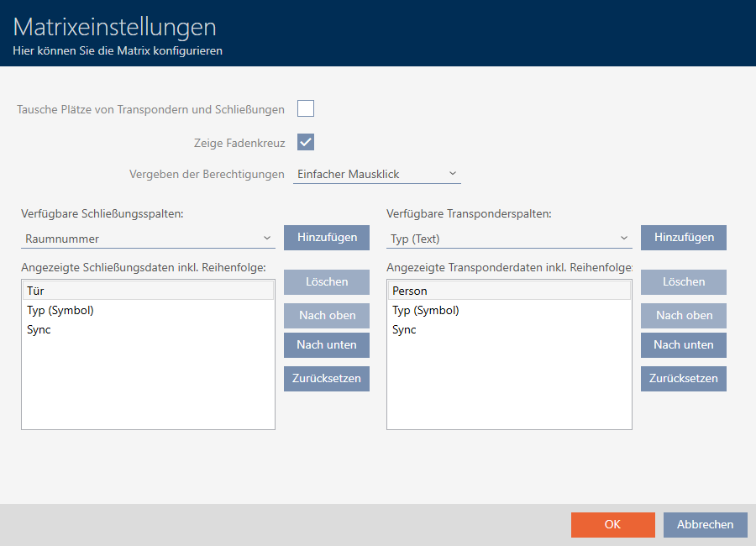Image resolution: width=756 pixels, height=546 pixels.
Task: Reset locking columns with Zurücksetzen
Action: point(326,378)
